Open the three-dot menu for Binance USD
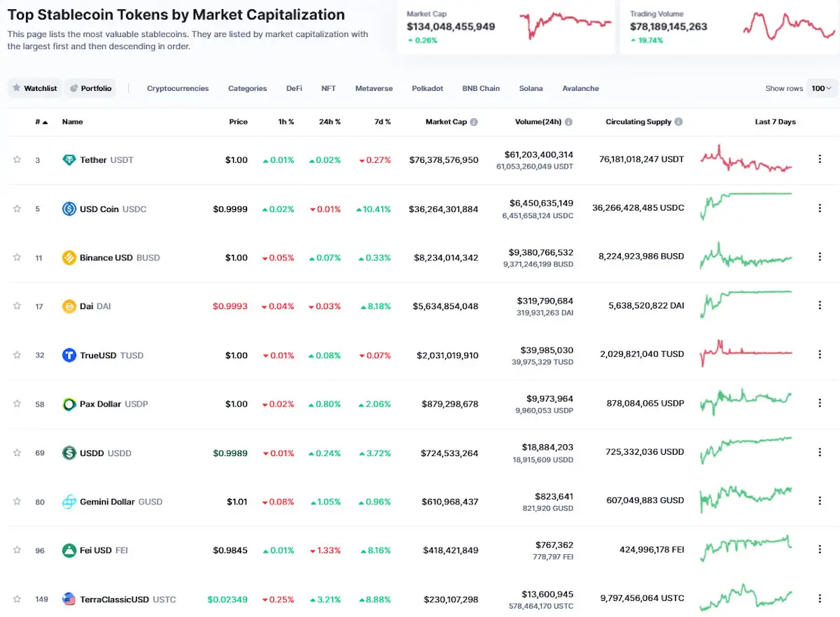 tap(820, 257)
